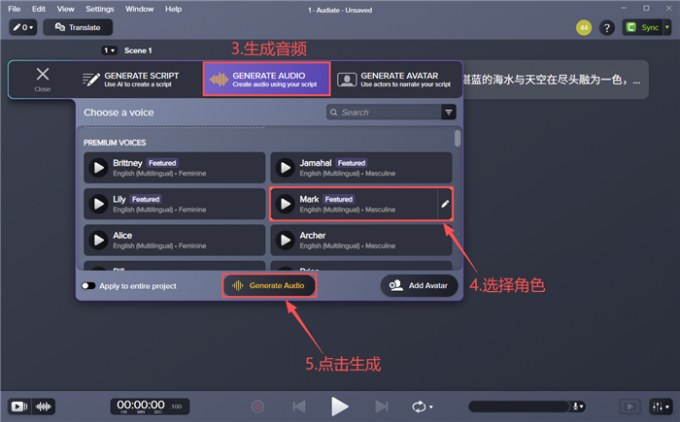Open the File menu
This screenshot has width=680, height=422.
(x=14, y=9)
